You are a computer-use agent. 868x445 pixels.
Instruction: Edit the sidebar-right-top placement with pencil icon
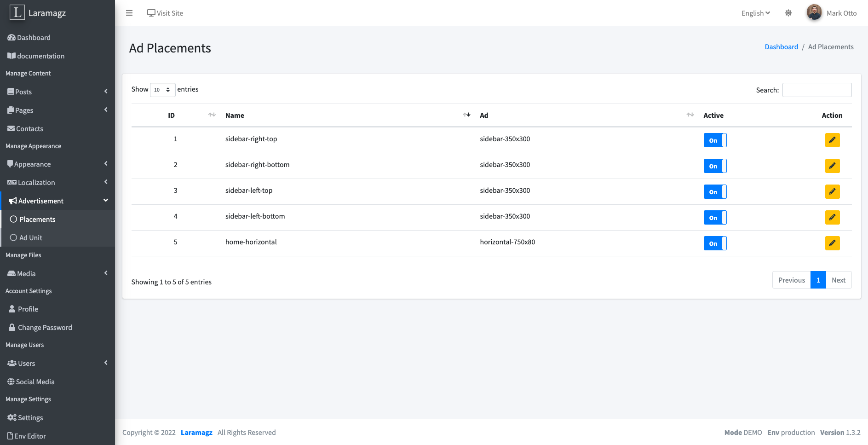coord(832,140)
